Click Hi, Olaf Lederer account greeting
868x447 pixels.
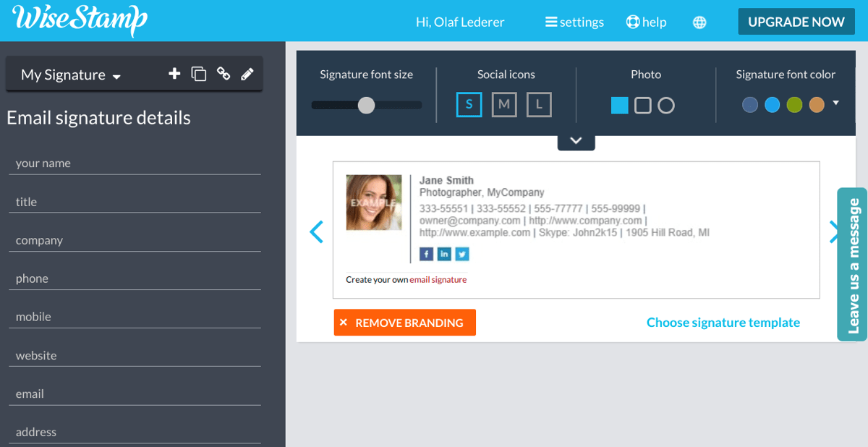460,22
